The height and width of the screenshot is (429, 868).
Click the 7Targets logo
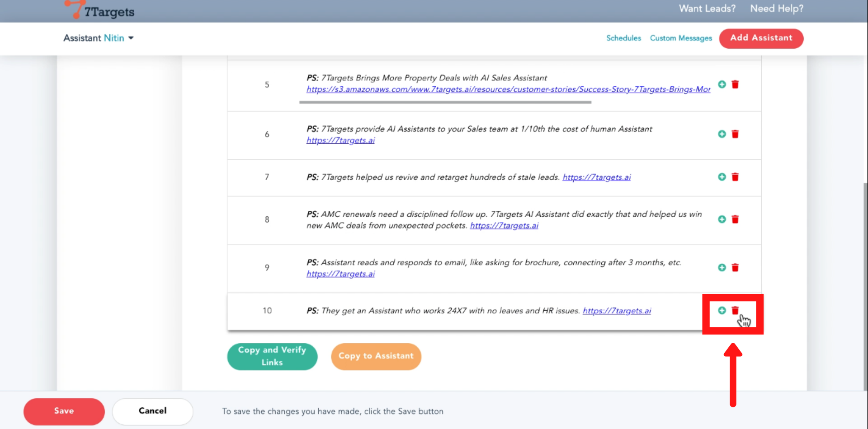[x=100, y=10]
